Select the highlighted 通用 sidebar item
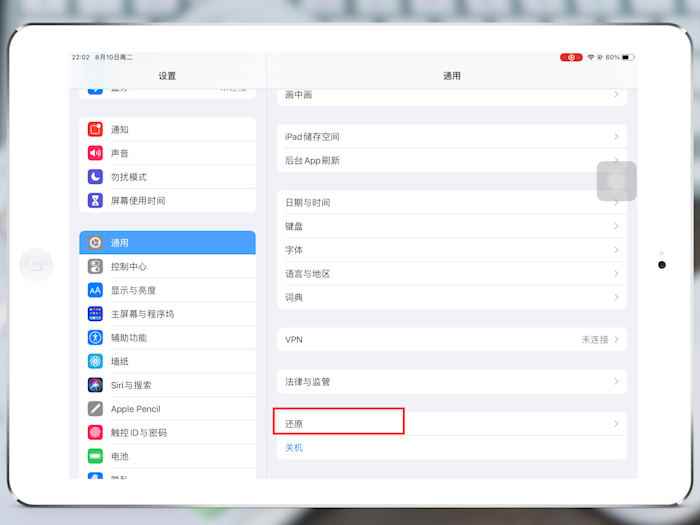 tap(167, 242)
